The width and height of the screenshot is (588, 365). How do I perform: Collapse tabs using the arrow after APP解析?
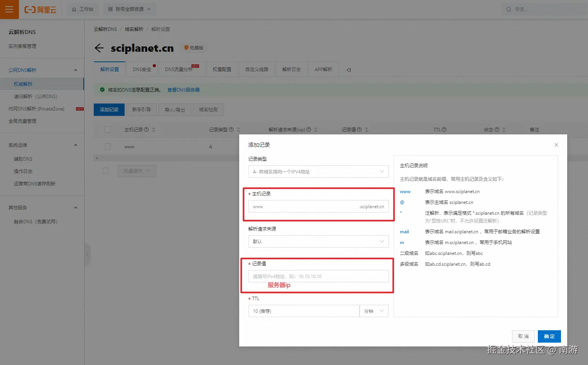tap(349, 70)
